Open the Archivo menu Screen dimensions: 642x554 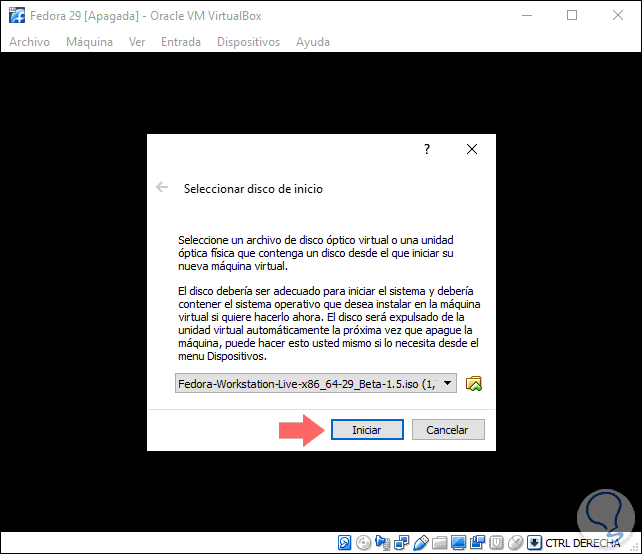[29, 42]
